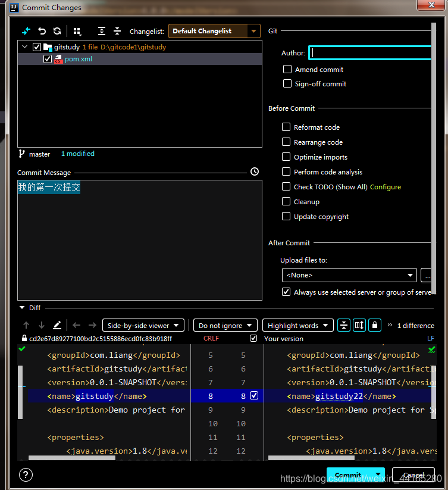
Task: Enable Cleanup checkbox
Action: [286, 201]
